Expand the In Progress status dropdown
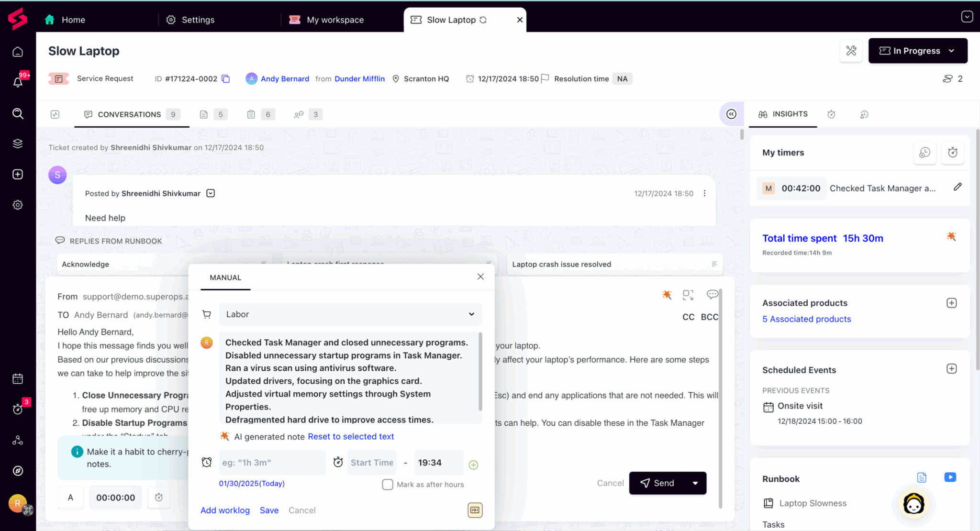Image resolution: width=980 pixels, height=531 pixels. click(x=917, y=51)
